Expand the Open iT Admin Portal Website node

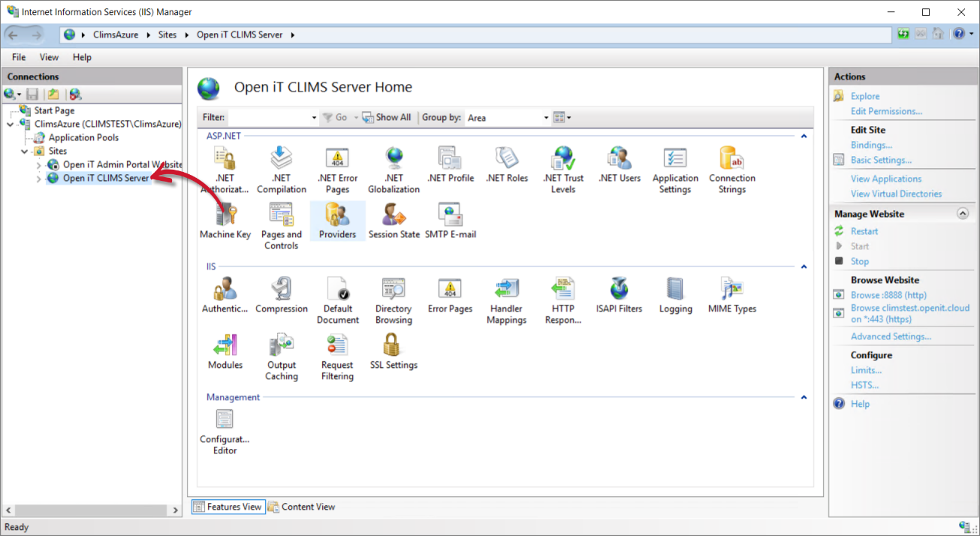(37, 164)
